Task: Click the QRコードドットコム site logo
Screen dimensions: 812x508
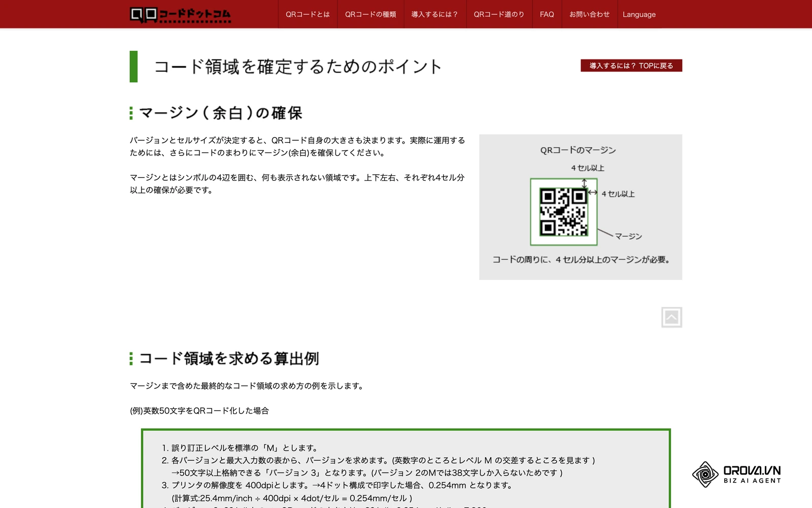Action: coord(180,15)
